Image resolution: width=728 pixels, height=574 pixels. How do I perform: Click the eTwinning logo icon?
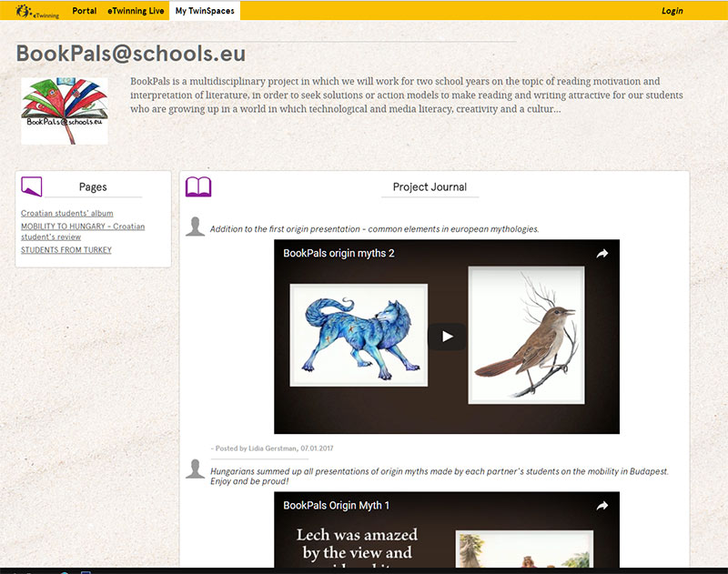coord(37,11)
